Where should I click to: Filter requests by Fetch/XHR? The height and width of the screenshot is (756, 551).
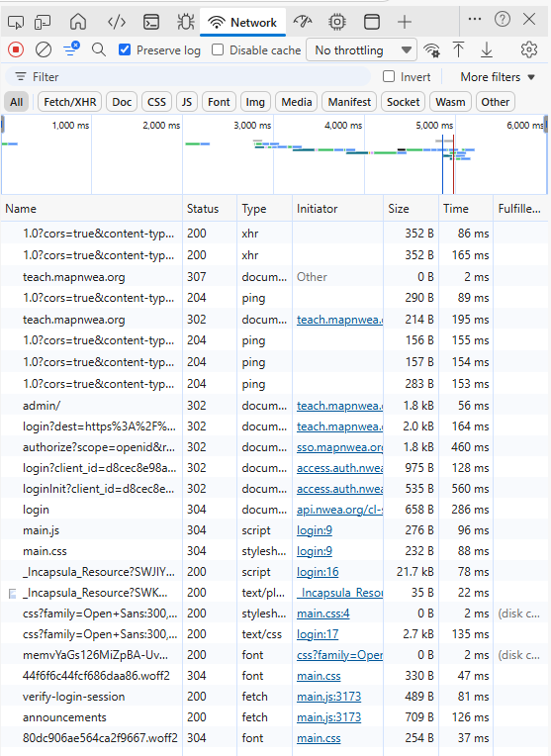(x=70, y=102)
